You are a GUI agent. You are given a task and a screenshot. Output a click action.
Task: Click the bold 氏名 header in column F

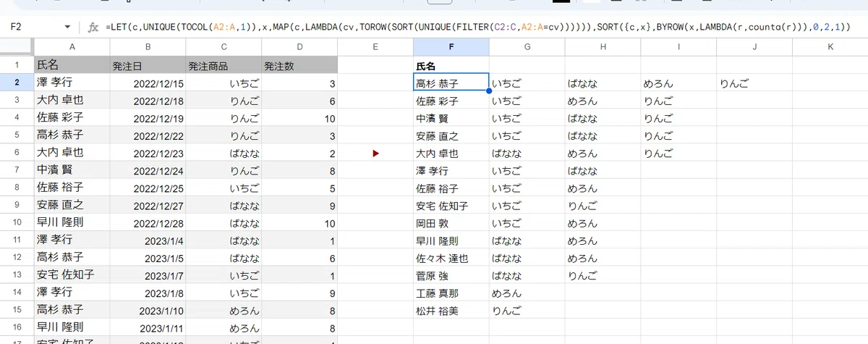[x=451, y=65]
